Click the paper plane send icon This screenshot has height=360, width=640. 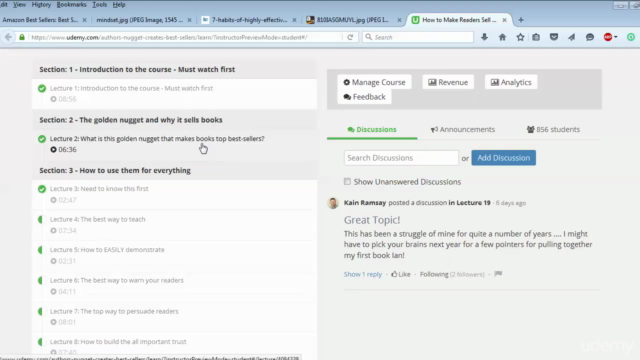click(x=571, y=37)
